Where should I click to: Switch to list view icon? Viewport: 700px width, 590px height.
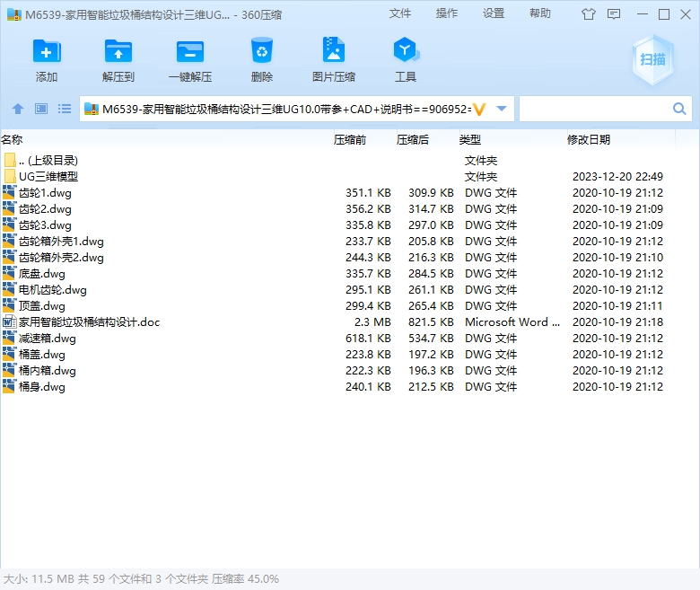pyautogui.click(x=65, y=109)
